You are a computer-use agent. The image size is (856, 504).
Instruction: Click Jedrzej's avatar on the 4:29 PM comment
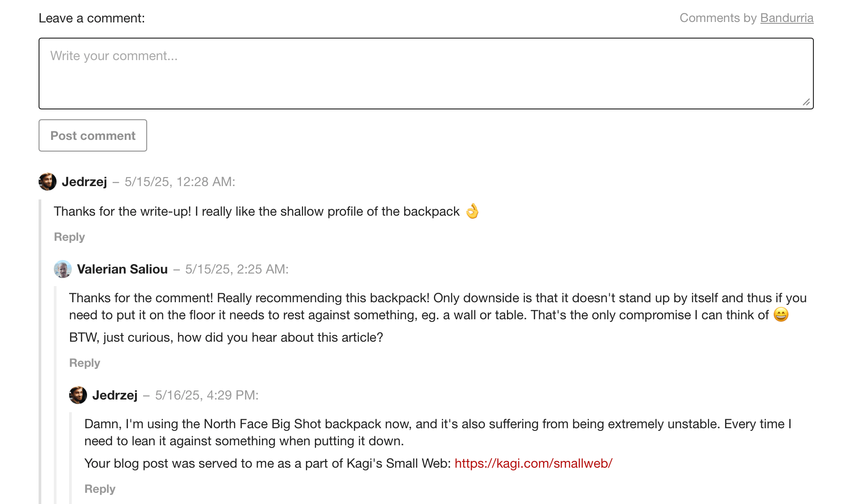click(78, 395)
